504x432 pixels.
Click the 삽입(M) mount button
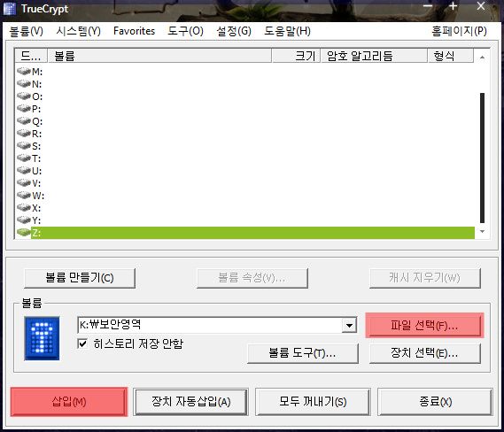69,402
